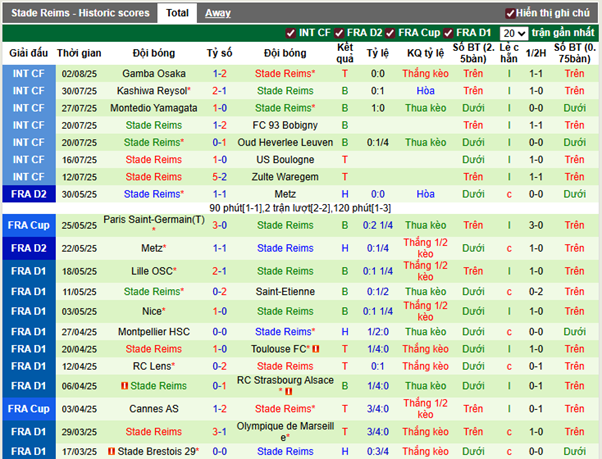Click the Hòa result in Kashiwa Reysol row
The width and height of the screenshot is (602, 459).
pos(425,91)
